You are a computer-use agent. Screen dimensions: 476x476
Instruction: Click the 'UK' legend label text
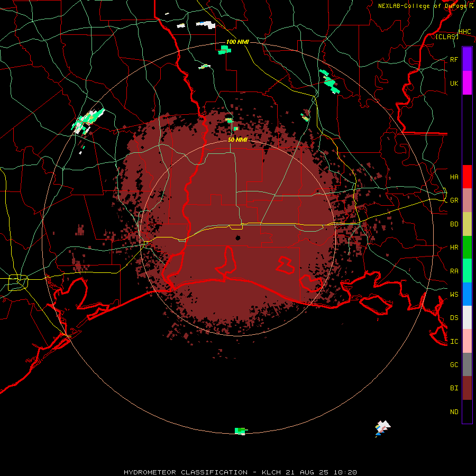click(x=454, y=84)
